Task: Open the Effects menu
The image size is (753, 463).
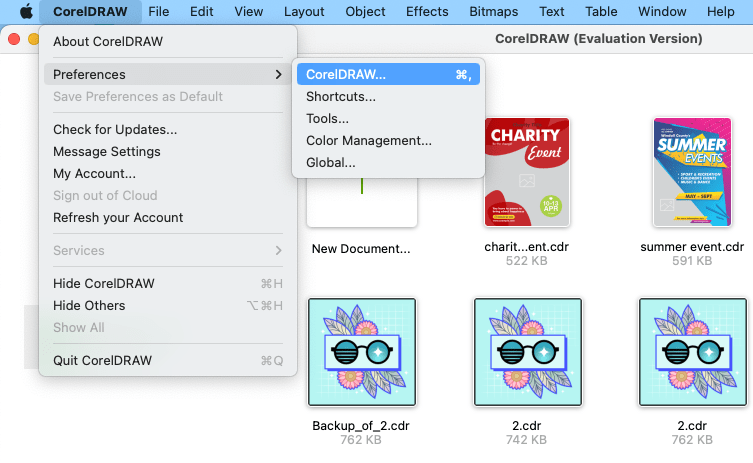Action: (x=427, y=12)
